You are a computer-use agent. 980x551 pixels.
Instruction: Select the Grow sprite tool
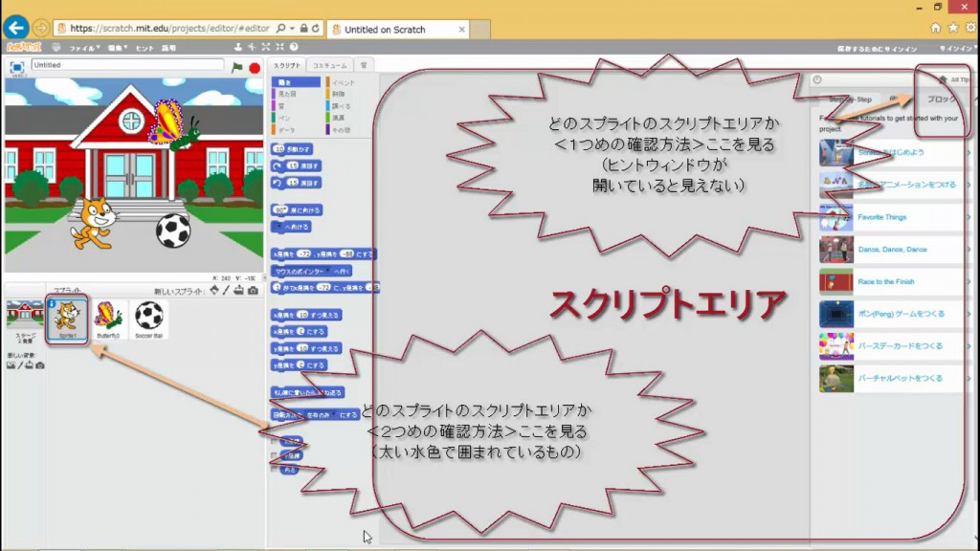coord(266,47)
